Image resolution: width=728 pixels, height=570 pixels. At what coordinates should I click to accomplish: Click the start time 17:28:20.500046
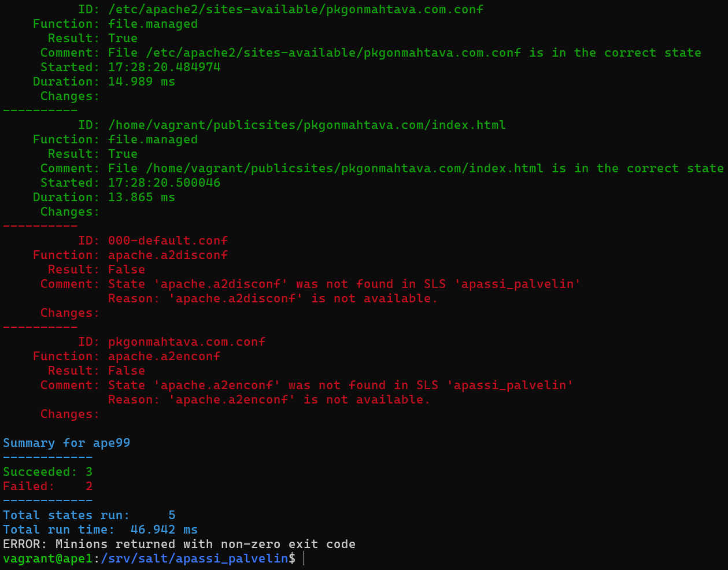pyautogui.click(x=164, y=183)
